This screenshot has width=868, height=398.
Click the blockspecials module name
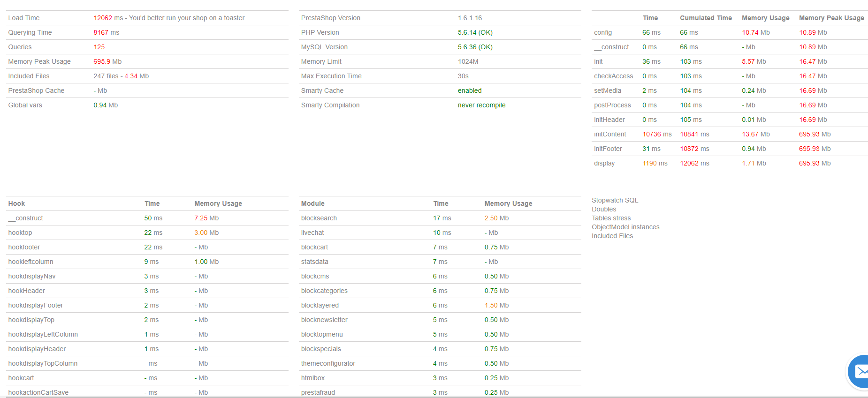point(321,349)
